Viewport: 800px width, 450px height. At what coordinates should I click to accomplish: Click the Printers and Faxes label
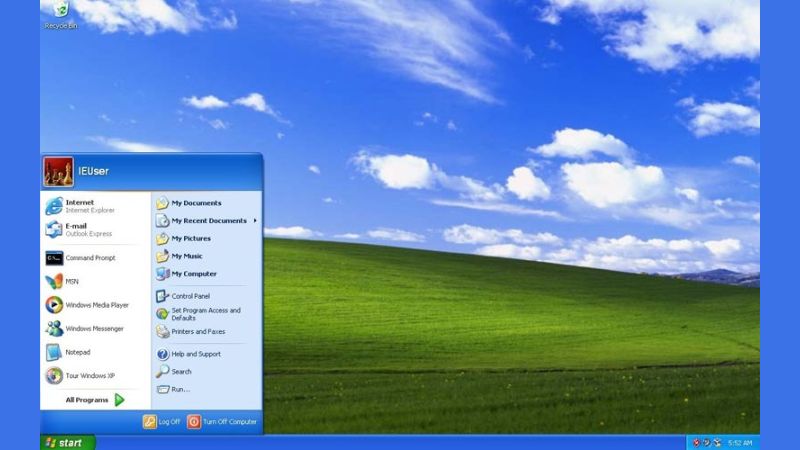pyautogui.click(x=198, y=332)
